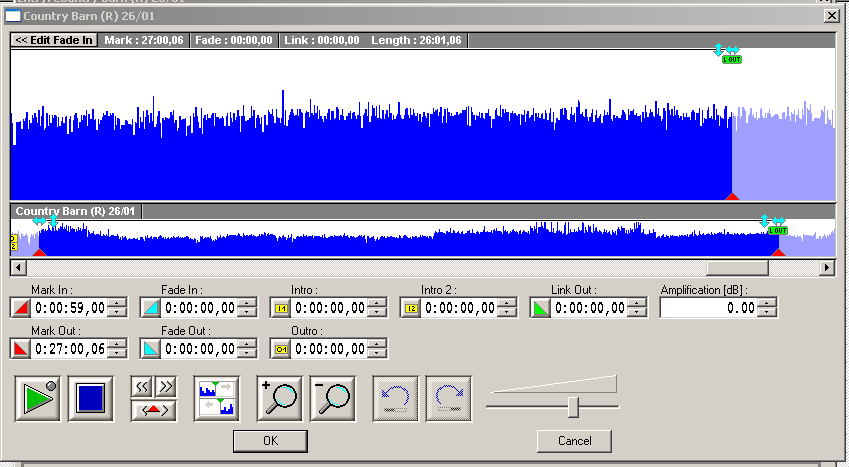Click the volume slider handle
The width and height of the screenshot is (849, 467).
coord(573,406)
